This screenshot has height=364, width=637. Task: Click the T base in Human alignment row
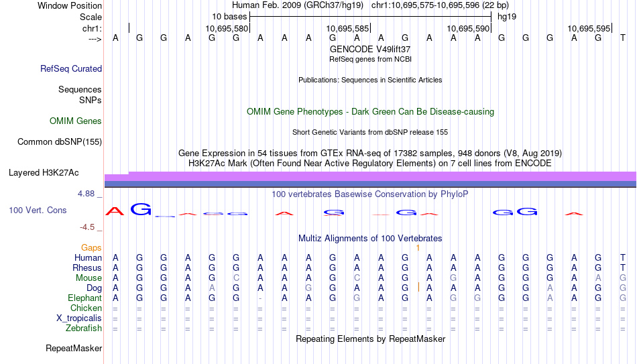[623, 258]
